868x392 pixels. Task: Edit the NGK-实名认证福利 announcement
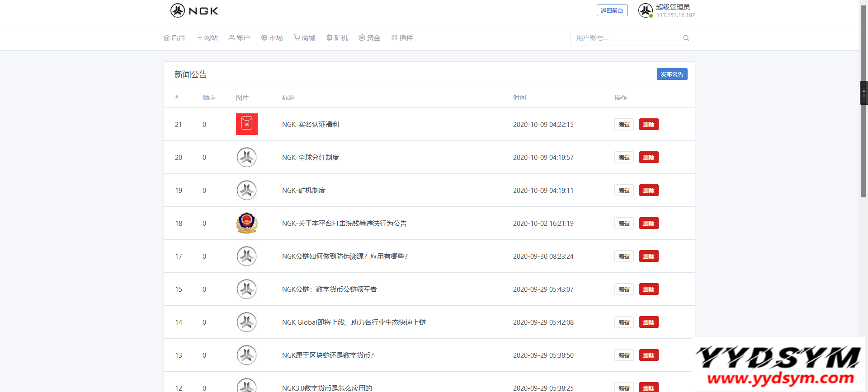[x=624, y=124]
